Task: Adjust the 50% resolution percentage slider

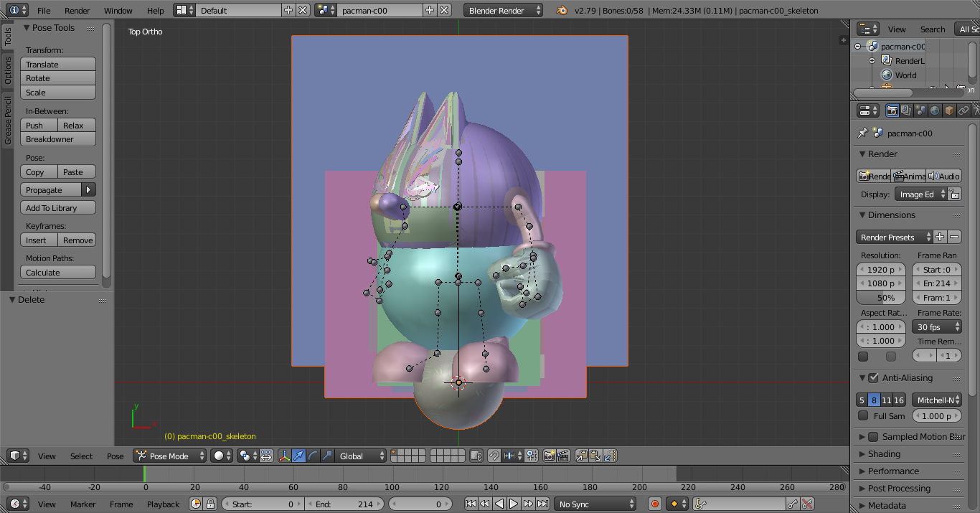Action: pos(882,297)
